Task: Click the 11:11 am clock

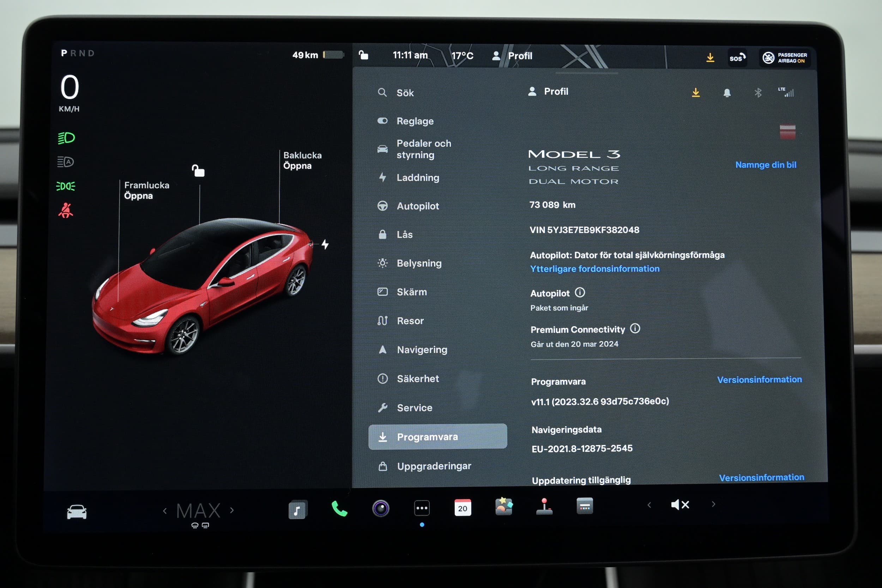Action: click(410, 55)
